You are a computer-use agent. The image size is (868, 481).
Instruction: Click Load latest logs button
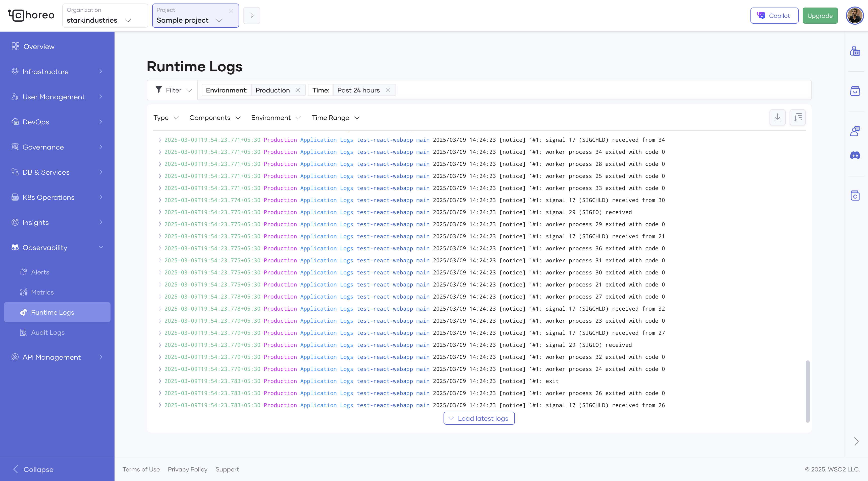[479, 418]
